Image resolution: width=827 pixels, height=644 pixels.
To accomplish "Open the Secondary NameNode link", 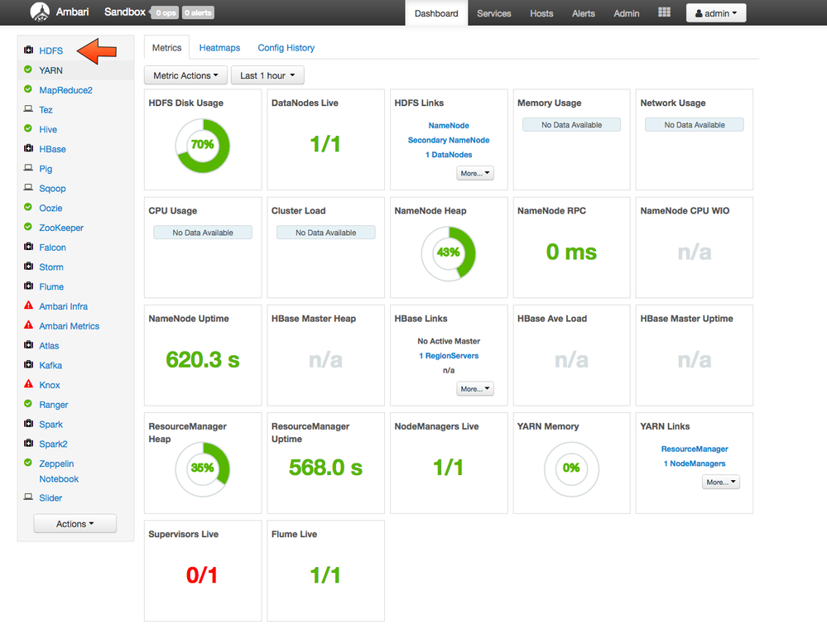I will point(449,140).
